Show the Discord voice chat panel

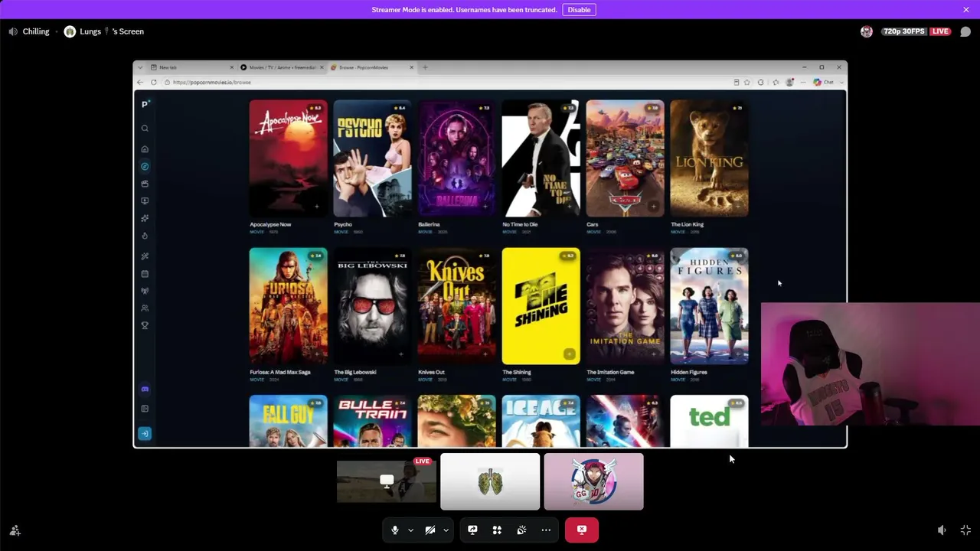(x=965, y=31)
